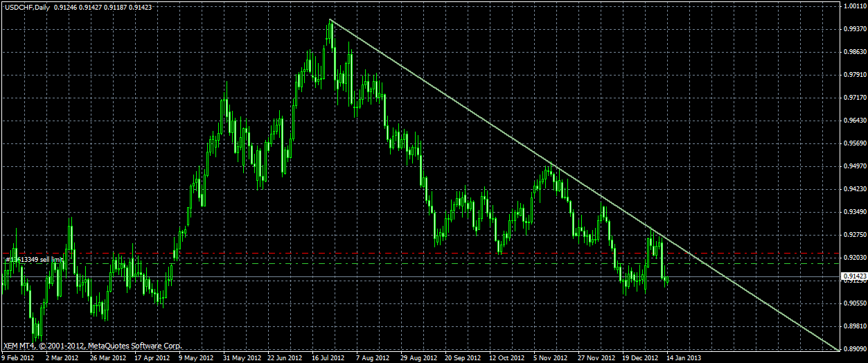Click the 0.89810 price scale label
Viewport: 868px width, 363px height.
click(x=854, y=326)
